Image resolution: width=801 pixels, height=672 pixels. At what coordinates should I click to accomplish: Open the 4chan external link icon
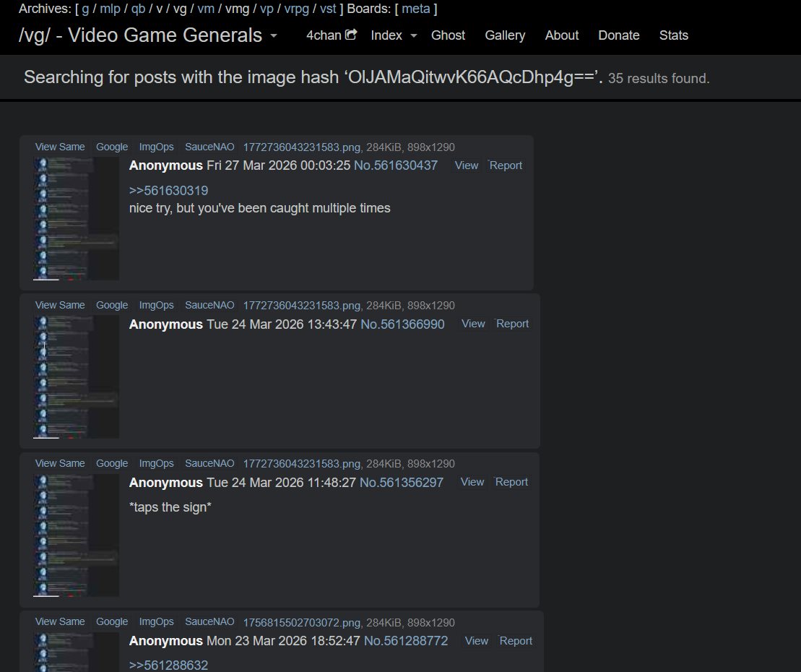pos(351,35)
